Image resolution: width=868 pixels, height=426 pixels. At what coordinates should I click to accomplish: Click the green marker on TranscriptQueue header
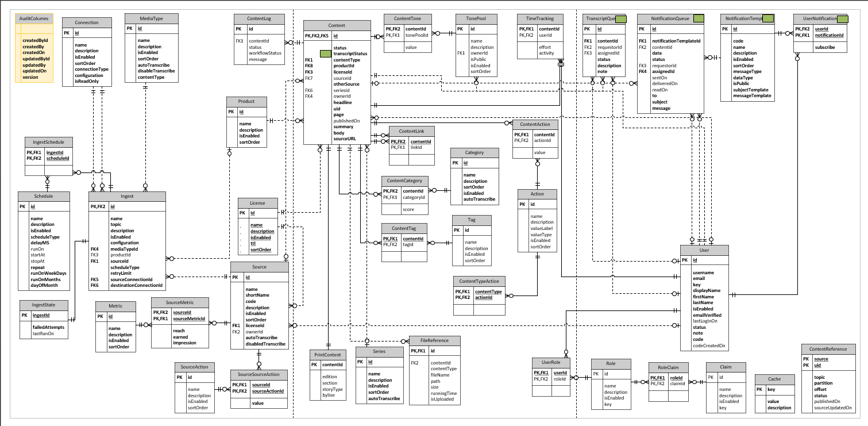[x=620, y=19]
